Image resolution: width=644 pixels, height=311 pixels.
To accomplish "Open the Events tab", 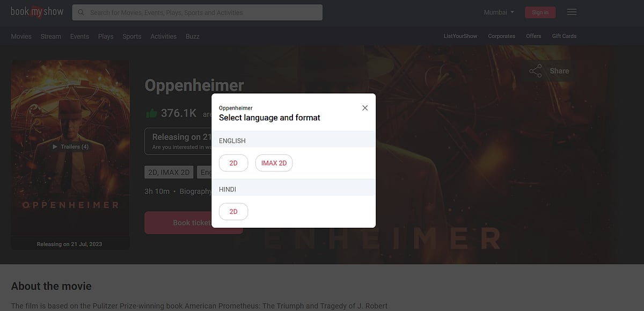I will tap(79, 37).
